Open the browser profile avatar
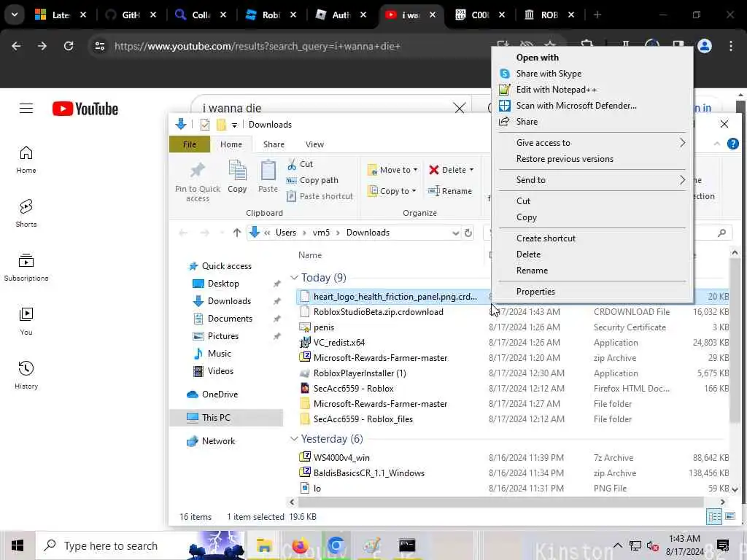This screenshot has height=560, width=747. tap(704, 46)
